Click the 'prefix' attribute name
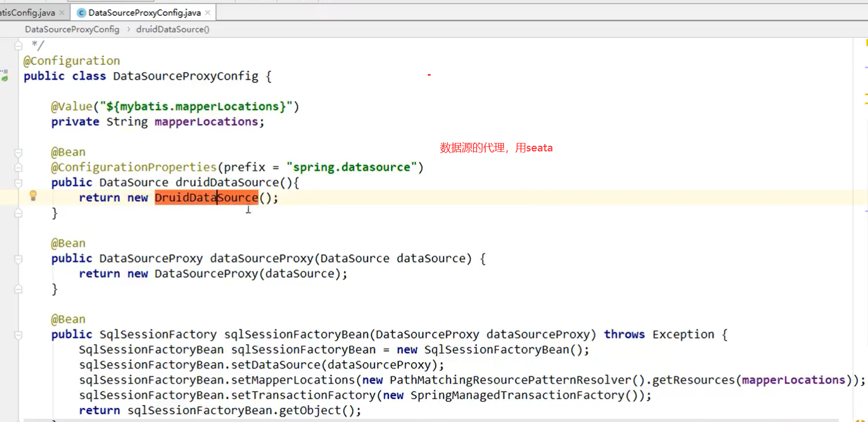The image size is (868, 422). point(244,167)
